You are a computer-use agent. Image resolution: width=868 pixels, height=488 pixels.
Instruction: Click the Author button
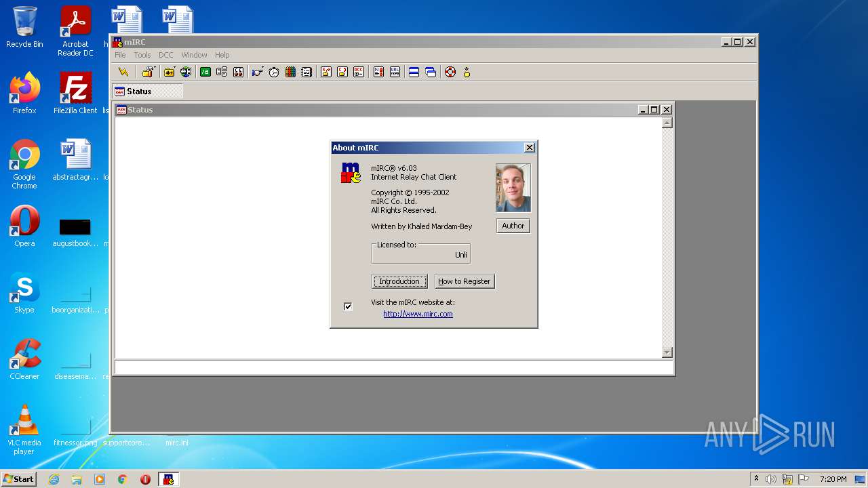(513, 226)
